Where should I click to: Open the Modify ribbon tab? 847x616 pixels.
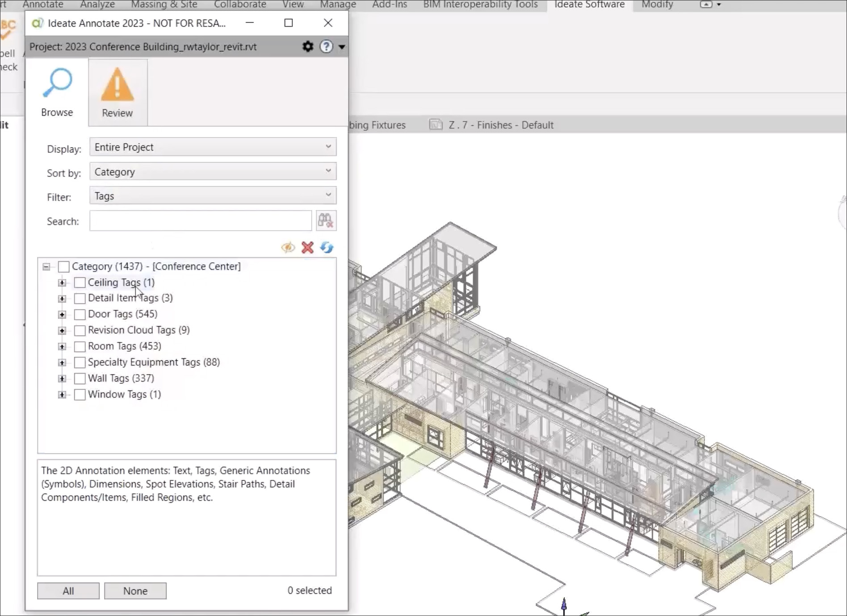pos(657,4)
